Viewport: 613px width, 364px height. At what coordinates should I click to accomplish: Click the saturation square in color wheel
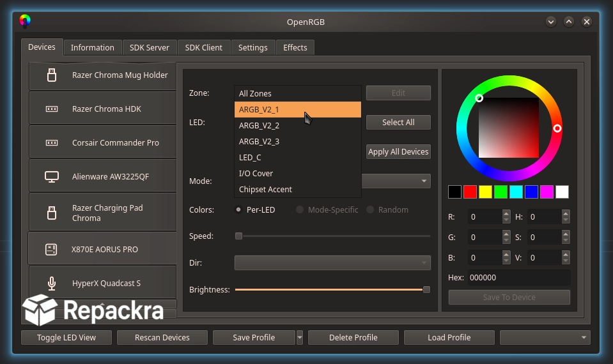tap(509, 128)
